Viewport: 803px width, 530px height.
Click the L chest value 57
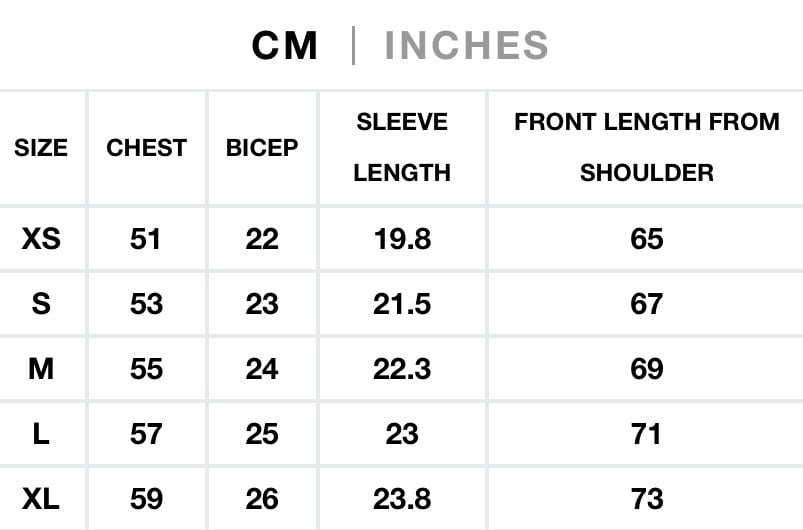click(x=146, y=434)
